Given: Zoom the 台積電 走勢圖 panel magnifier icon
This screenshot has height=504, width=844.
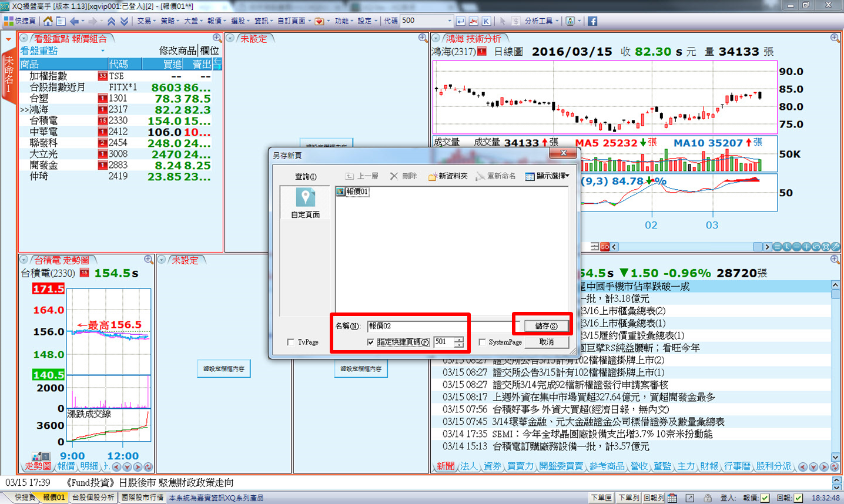Looking at the screenshot, I should (x=149, y=260).
